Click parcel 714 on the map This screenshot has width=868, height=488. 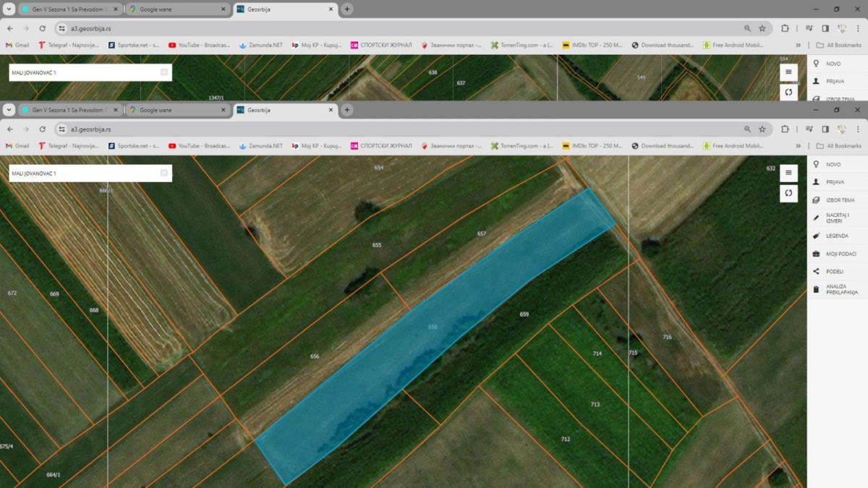[x=597, y=354]
